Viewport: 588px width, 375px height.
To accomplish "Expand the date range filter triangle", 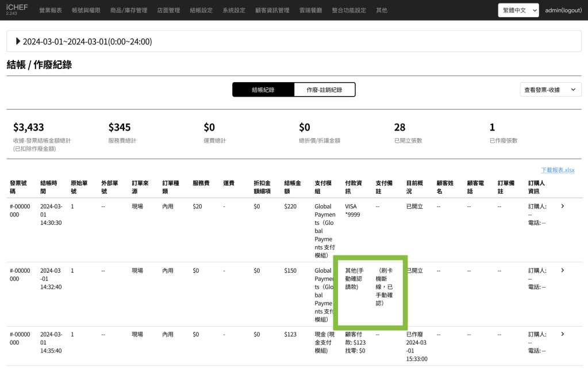I will pyautogui.click(x=17, y=41).
